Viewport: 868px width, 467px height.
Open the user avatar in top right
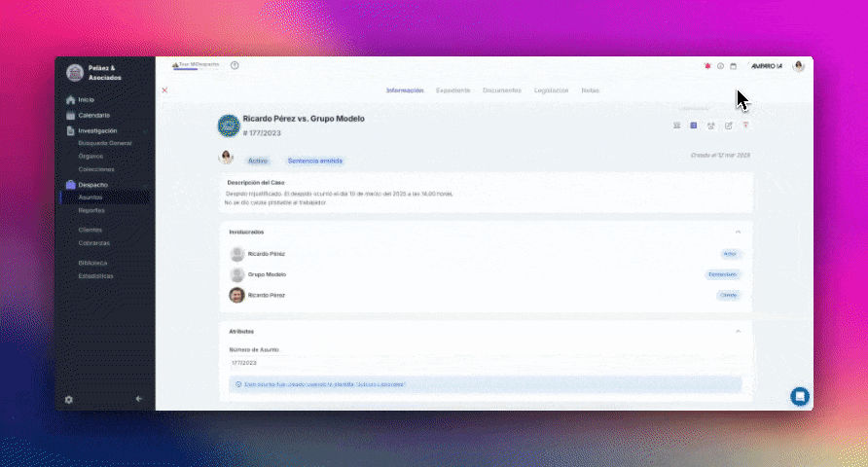tap(798, 66)
